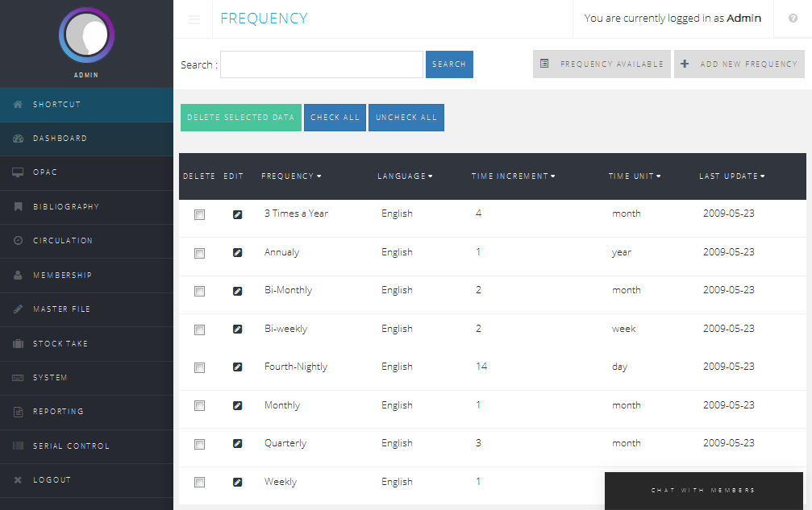Click the search text input field
812x510 pixels.
[321, 64]
